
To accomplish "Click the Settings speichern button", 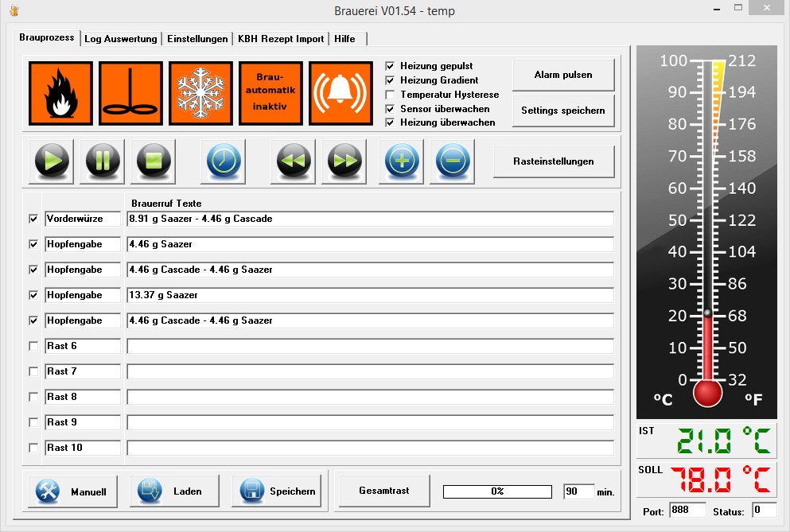I will (x=563, y=111).
